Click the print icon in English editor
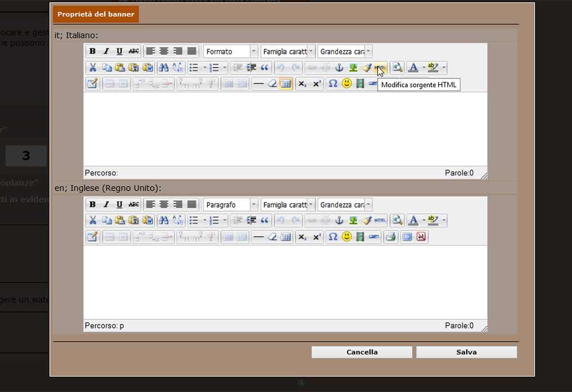 tap(390, 236)
